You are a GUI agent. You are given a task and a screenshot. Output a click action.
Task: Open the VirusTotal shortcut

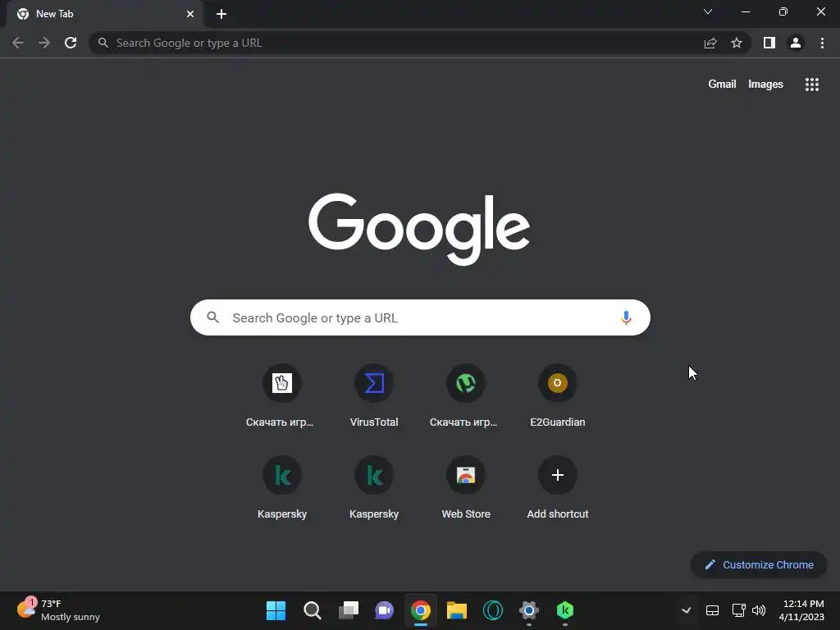374,396
